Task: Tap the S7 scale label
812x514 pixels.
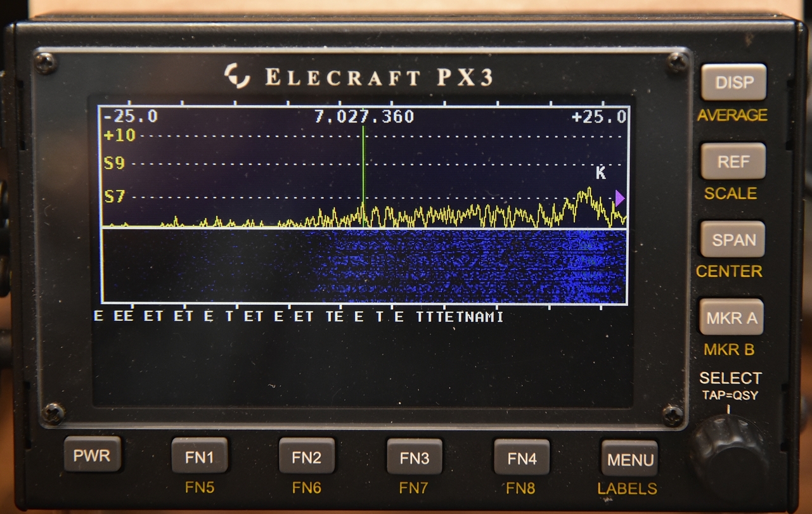Action: 114,197
